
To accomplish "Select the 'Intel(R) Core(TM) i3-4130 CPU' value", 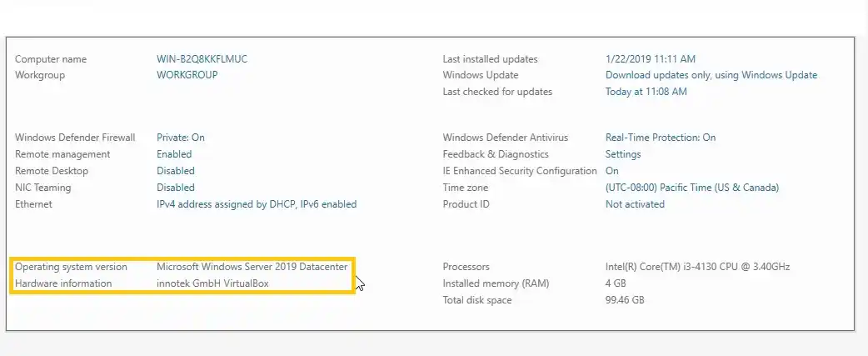I will coord(697,266).
